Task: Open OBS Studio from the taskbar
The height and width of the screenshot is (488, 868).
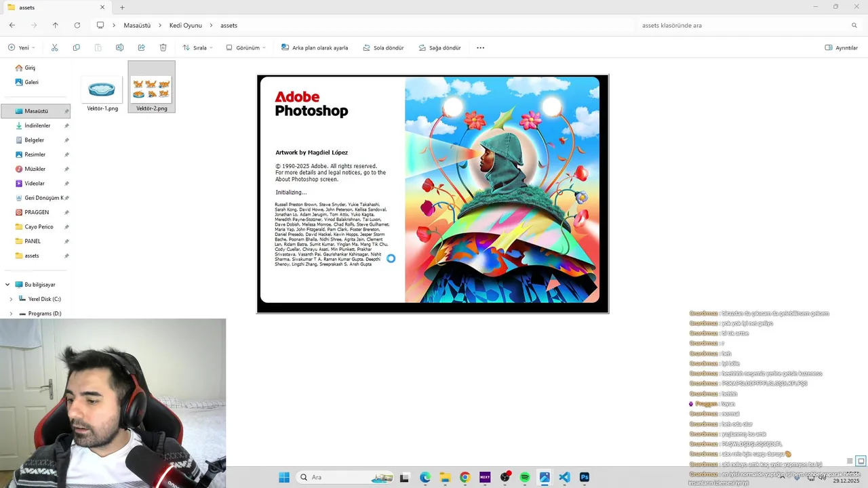Action: point(505,477)
